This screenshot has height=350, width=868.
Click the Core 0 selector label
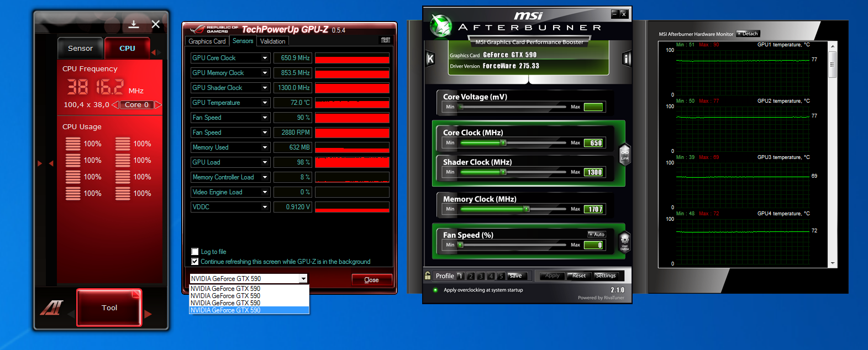click(x=136, y=104)
